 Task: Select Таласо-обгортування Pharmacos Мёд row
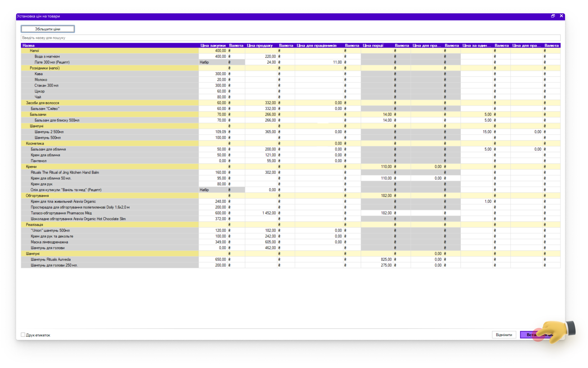pos(291,213)
